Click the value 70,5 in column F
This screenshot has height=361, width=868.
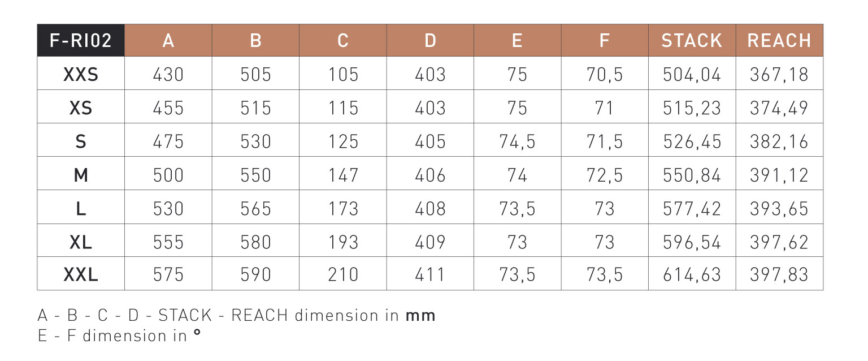(x=605, y=75)
